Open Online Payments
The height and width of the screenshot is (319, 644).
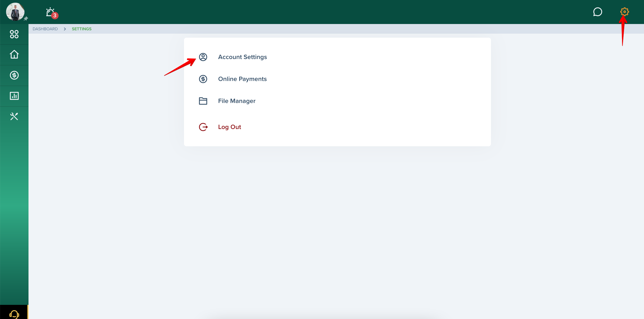pyautogui.click(x=243, y=79)
